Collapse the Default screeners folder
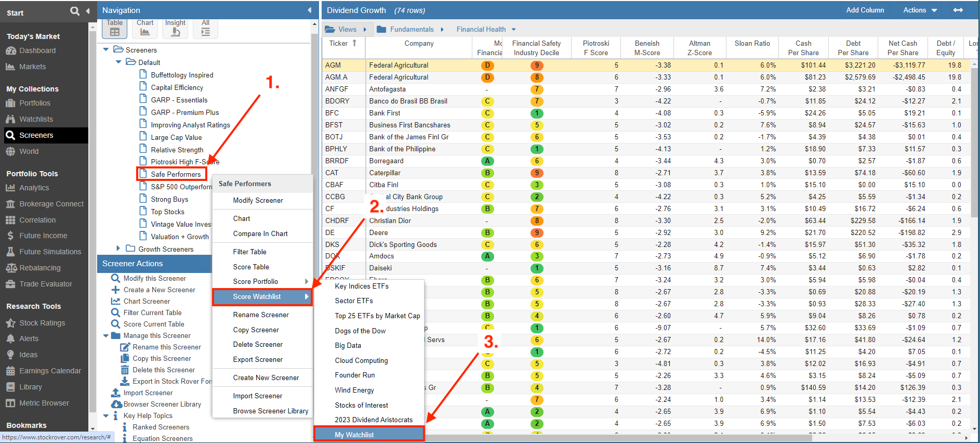The width and height of the screenshot is (980, 443). pyautogui.click(x=118, y=62)
